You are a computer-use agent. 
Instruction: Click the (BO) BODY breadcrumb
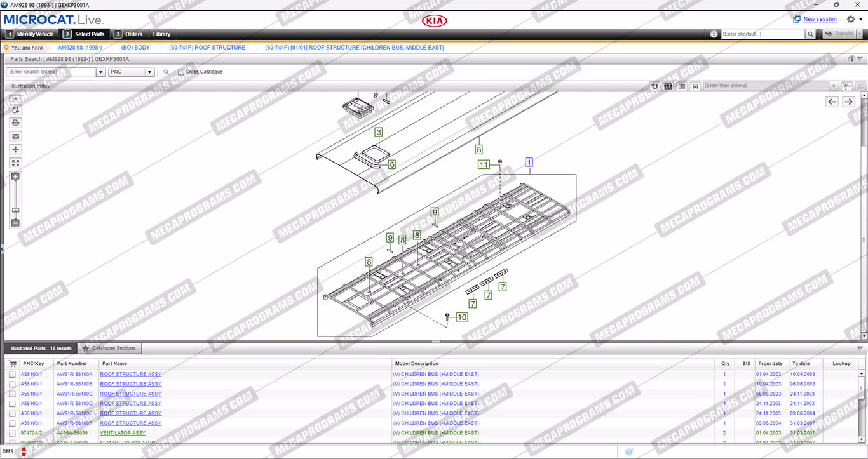[135, 48]
